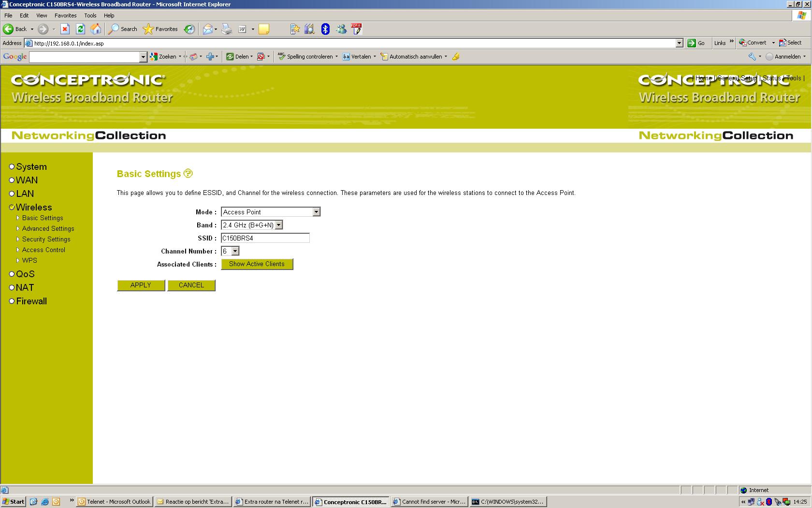The width and height of the screenshot is (812, 508).
Task: Click the Select PDF toolbar button
Action: [x=791, y=43]
